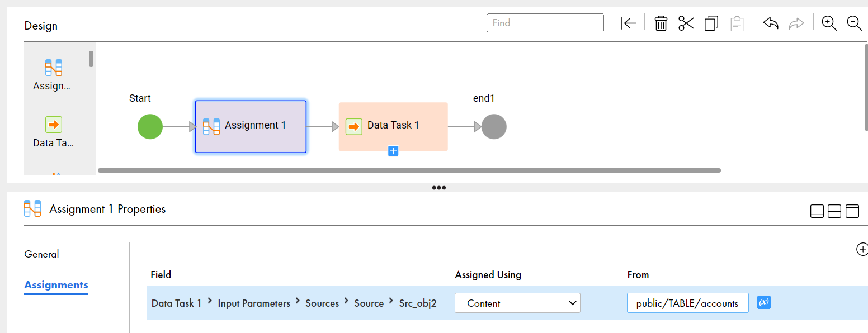Maximize properties panel with top-bar layout icon
This screenshot has width=868, height=333.
point(852,211)
